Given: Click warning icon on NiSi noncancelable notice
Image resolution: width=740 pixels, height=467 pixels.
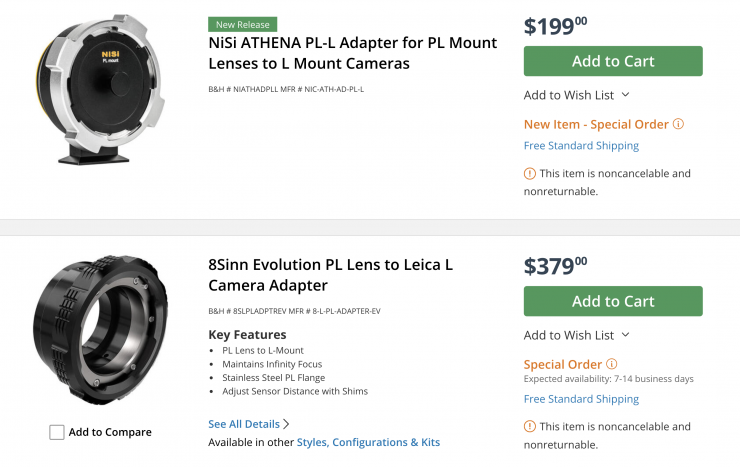Looking at the screenshot, I should (530, 174).
